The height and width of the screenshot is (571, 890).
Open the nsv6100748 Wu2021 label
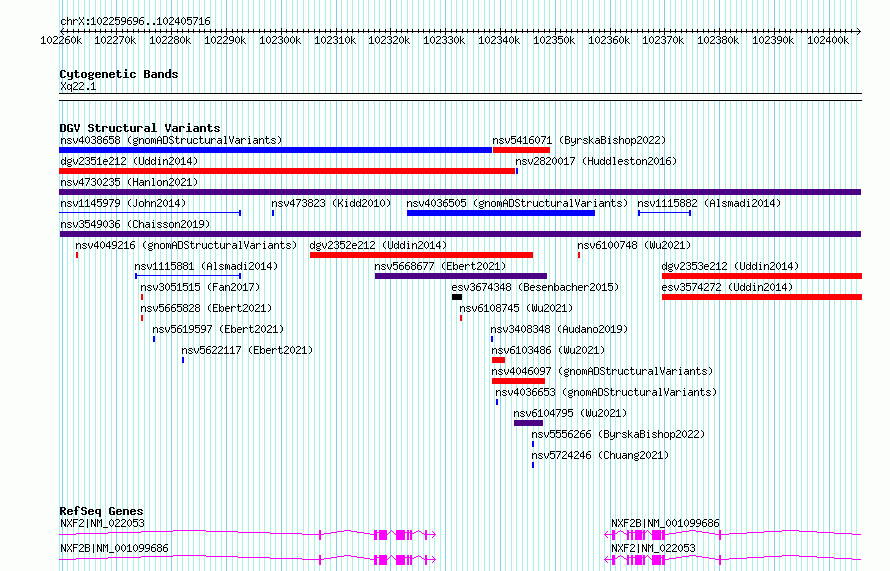[x=634, y=245]
